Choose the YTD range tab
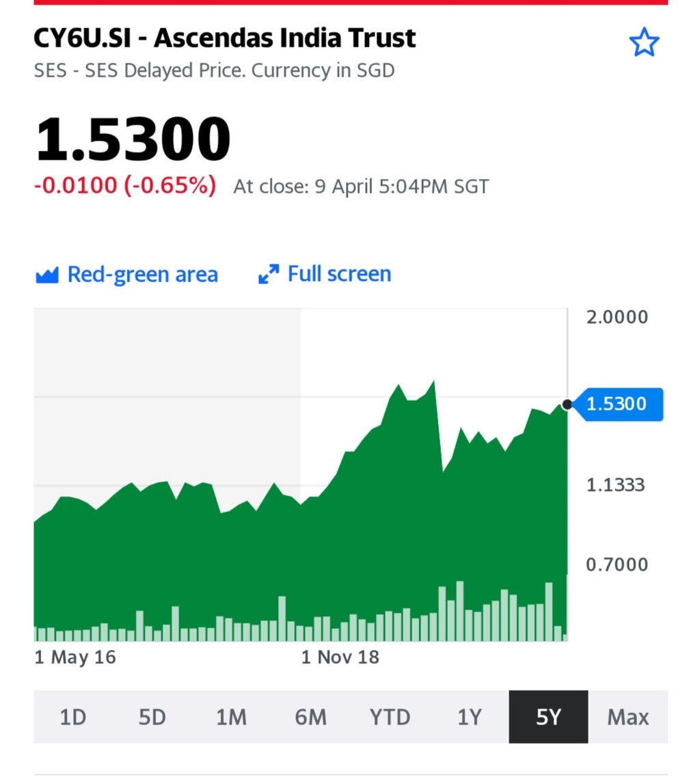 tap(390, 717)
